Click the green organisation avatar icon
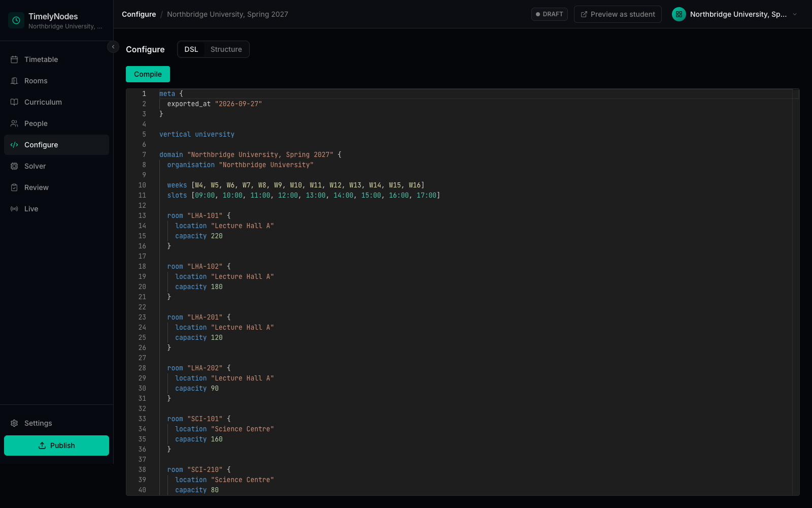 tap(679, 14)
